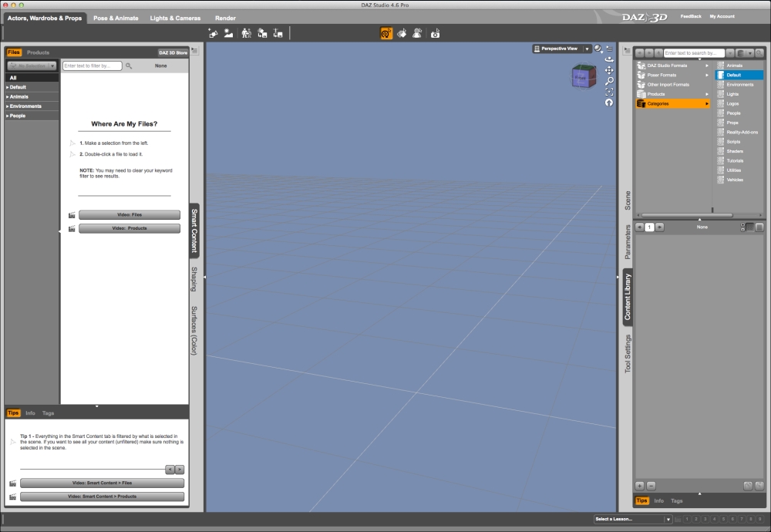The width and height of the screenshot is (771, 532).
Task: Click the Smart Content filter search magnifier
Action: tap(129, 66)
